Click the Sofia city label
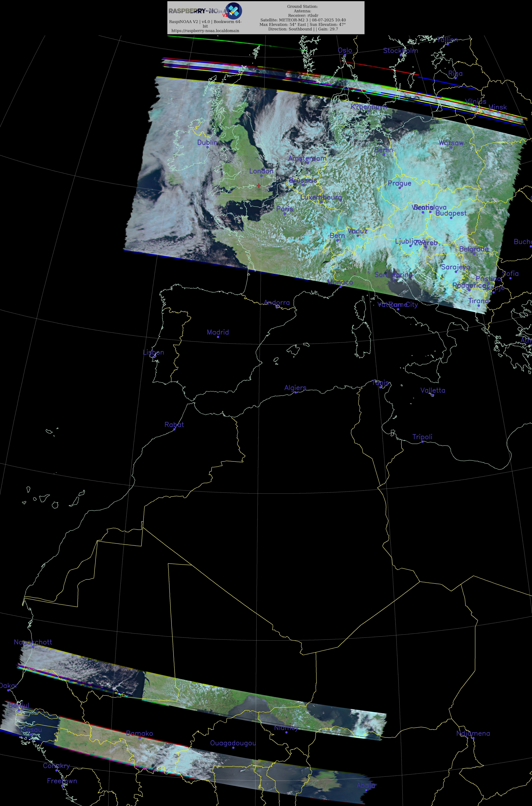532x806 pixels. 510,274
